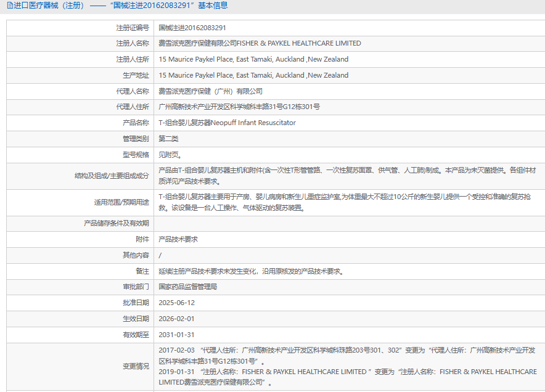Click the 注册人住所 address value

click(253, 59)
